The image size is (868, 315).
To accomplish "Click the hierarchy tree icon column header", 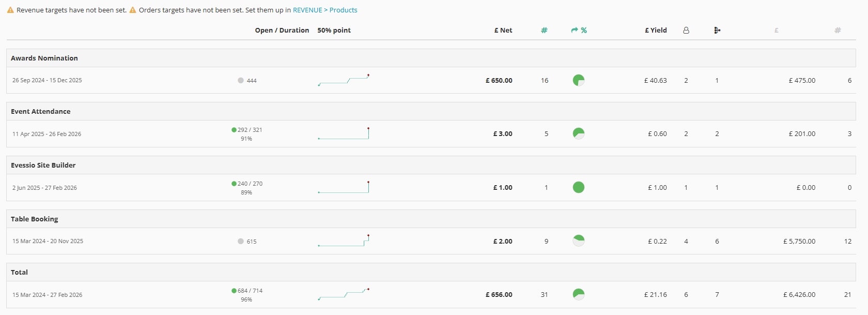I will 717,31.
